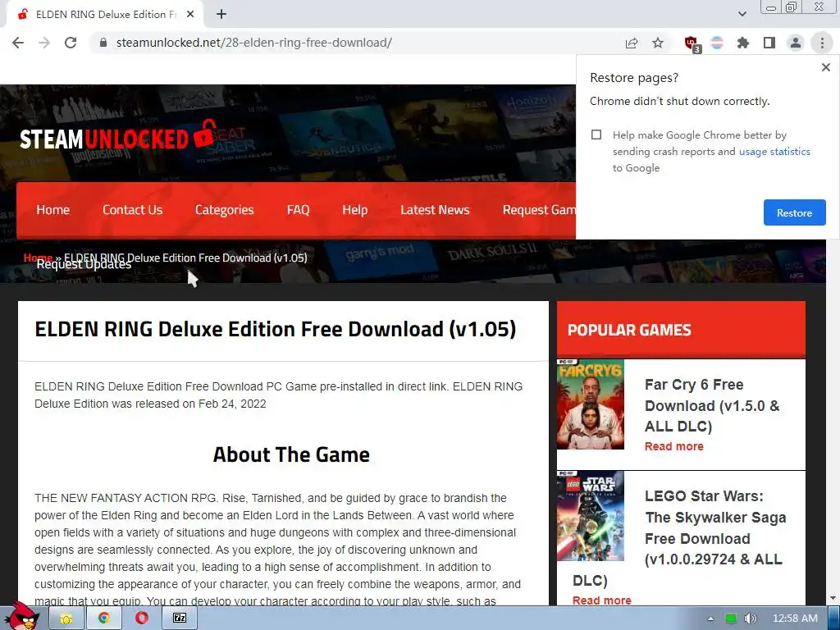
Task: Click the SteamUnlocked logo
Action: pyautogui.click(x=116, y=137)
